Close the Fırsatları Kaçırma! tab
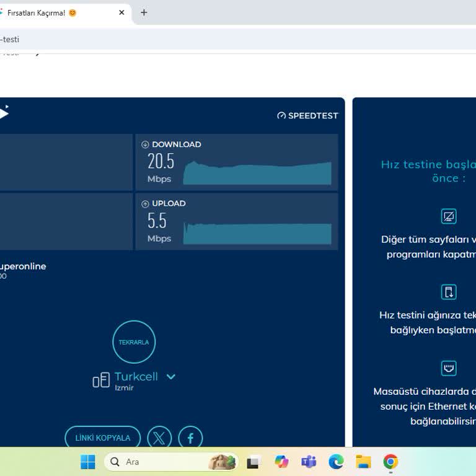 click(121, 12)
